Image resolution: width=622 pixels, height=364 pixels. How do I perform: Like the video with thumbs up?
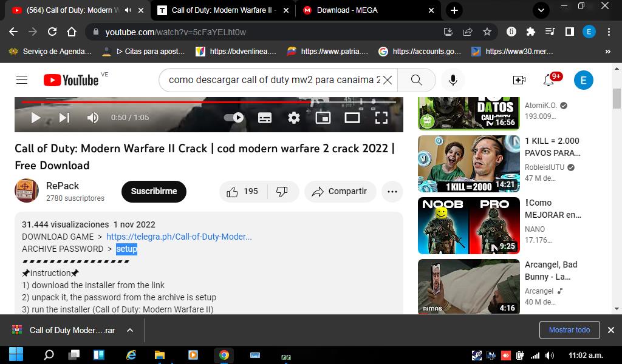(x=233, y=192)
